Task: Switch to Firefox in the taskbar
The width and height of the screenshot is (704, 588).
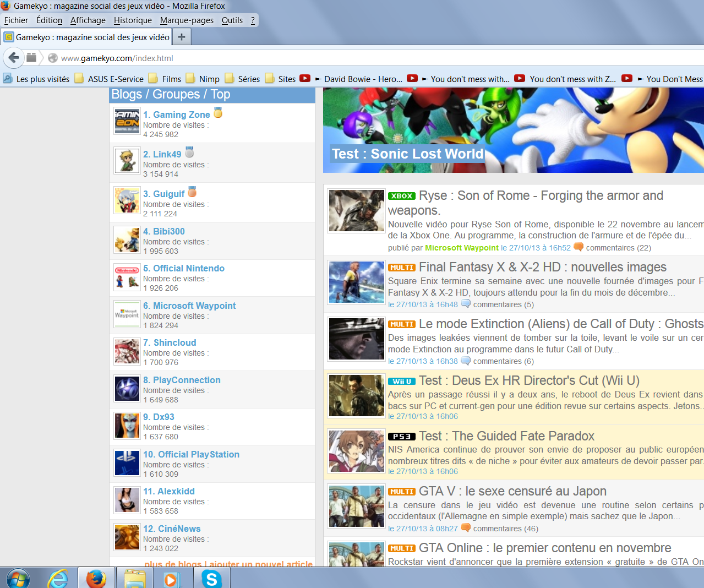Action: point(96,578)
